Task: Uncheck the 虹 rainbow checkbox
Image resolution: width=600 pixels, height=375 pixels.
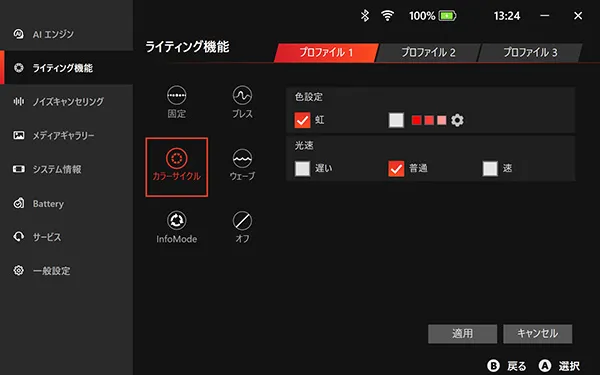Action: (x=302, y=120)
